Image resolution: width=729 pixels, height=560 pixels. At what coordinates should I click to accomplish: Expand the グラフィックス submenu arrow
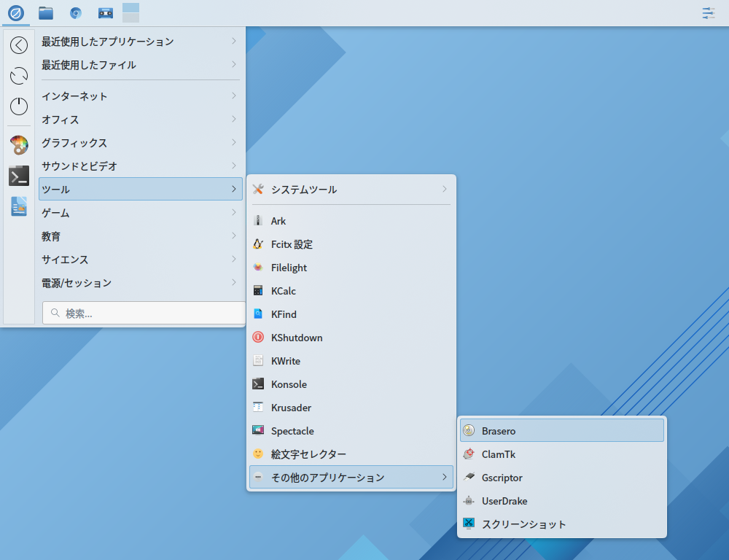pyautogui.click(x=234, y=142)
